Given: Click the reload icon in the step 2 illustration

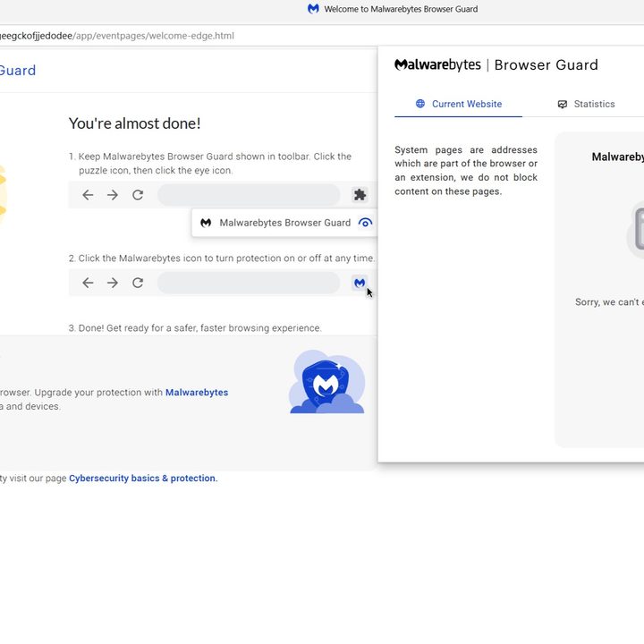Looking at the screenshot, I should click(x=138, y=283).
